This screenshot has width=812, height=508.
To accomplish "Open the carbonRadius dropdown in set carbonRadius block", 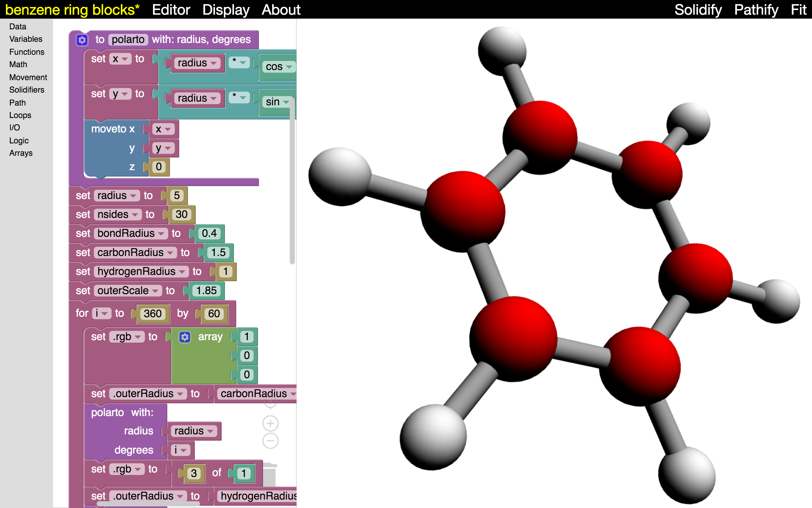I will click(135, 252).
